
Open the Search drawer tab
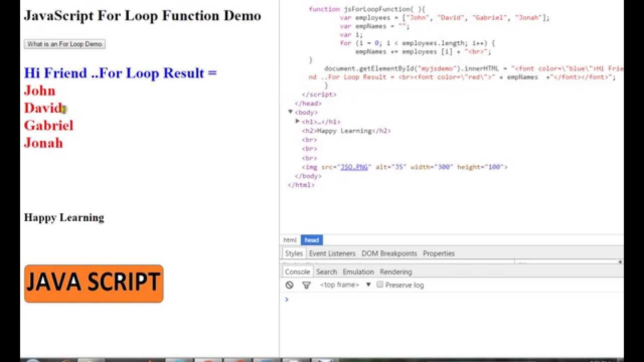[327, 271]
